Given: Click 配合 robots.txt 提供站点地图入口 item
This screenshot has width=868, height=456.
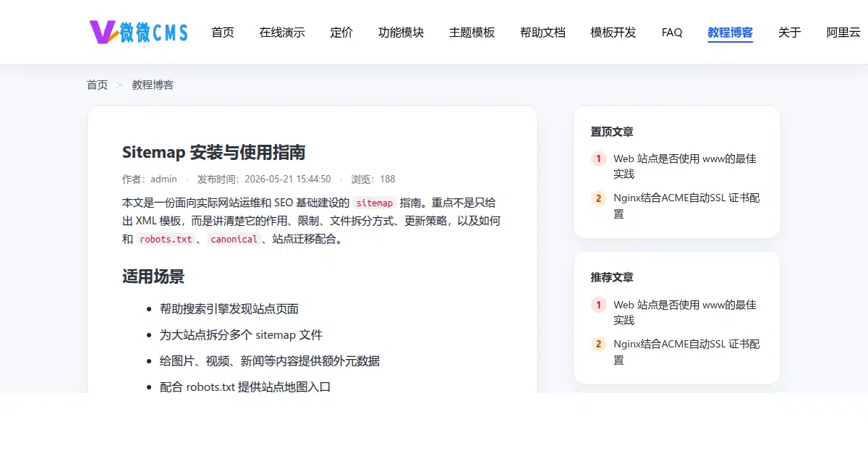Looking at the screenshot, I should coord(245,387).
